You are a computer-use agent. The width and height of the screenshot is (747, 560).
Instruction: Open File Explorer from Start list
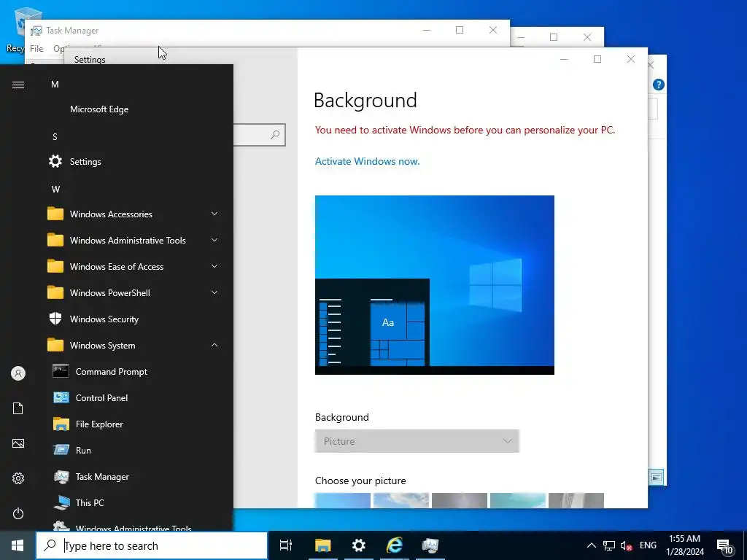pos(99,424)
